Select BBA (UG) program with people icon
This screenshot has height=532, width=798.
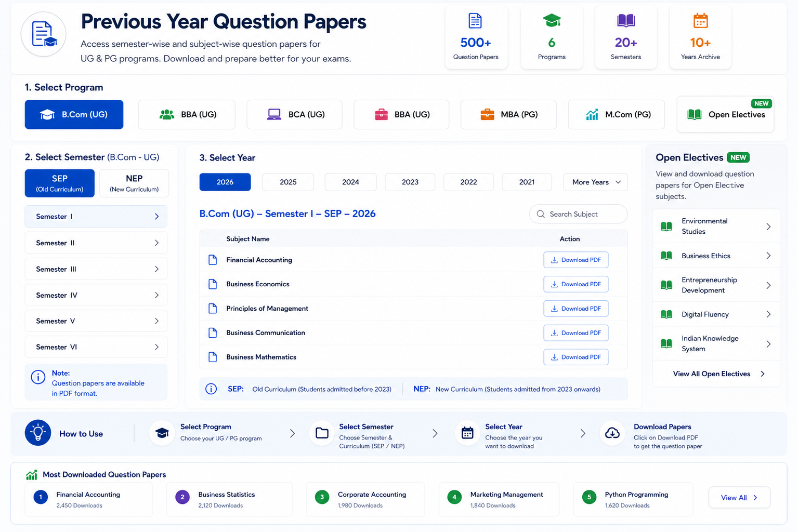(x=187, y=114)
